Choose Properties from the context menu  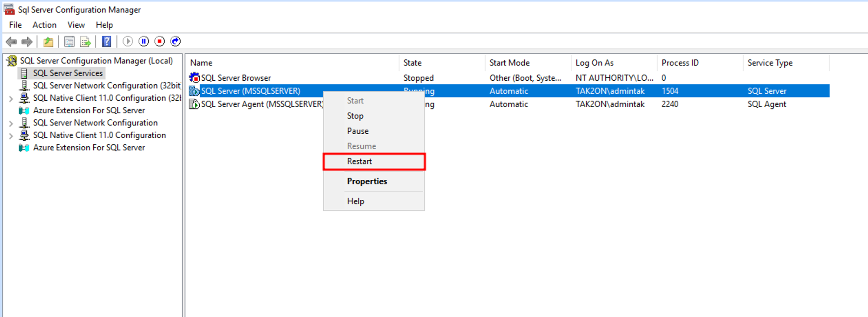[374, 182]
